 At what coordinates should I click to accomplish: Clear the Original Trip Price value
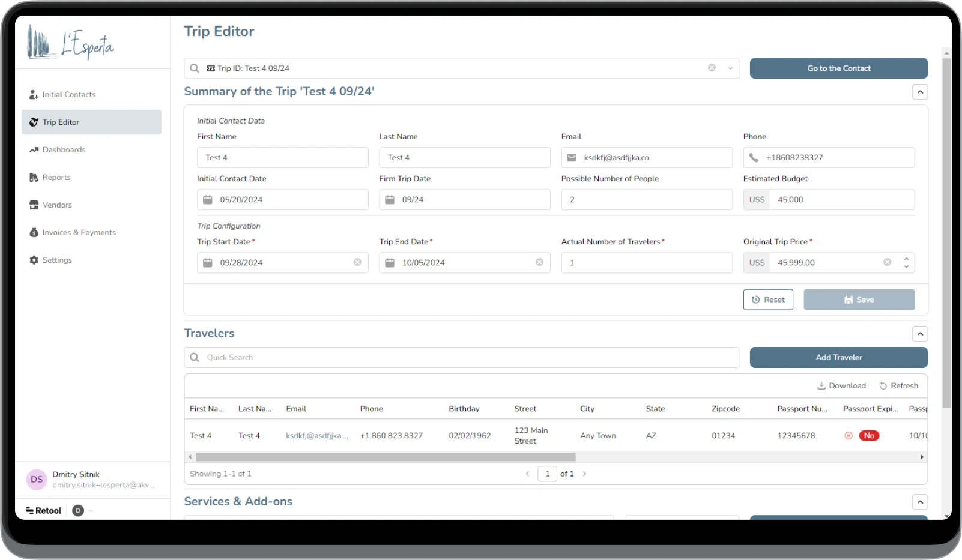(887, 262)
